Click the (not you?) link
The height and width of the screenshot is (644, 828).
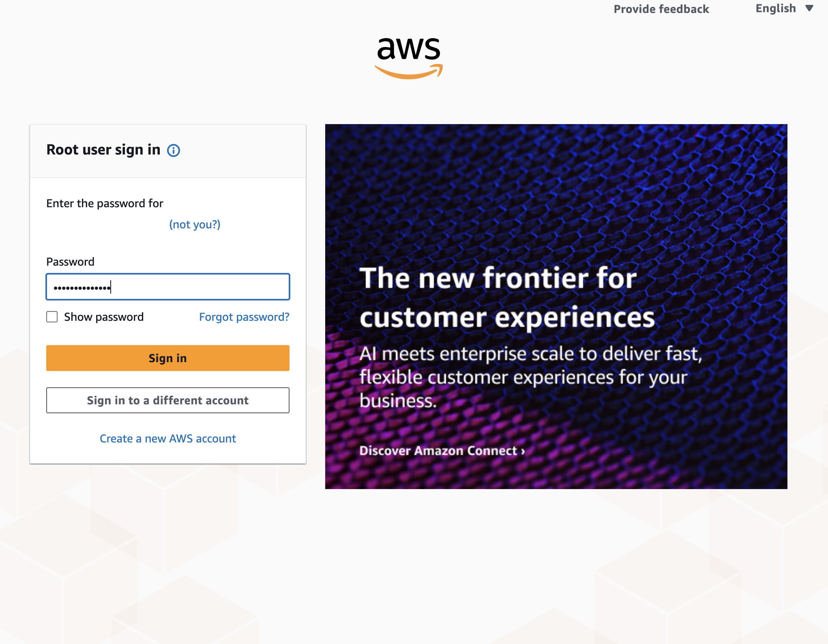click(x=195, y=224)
